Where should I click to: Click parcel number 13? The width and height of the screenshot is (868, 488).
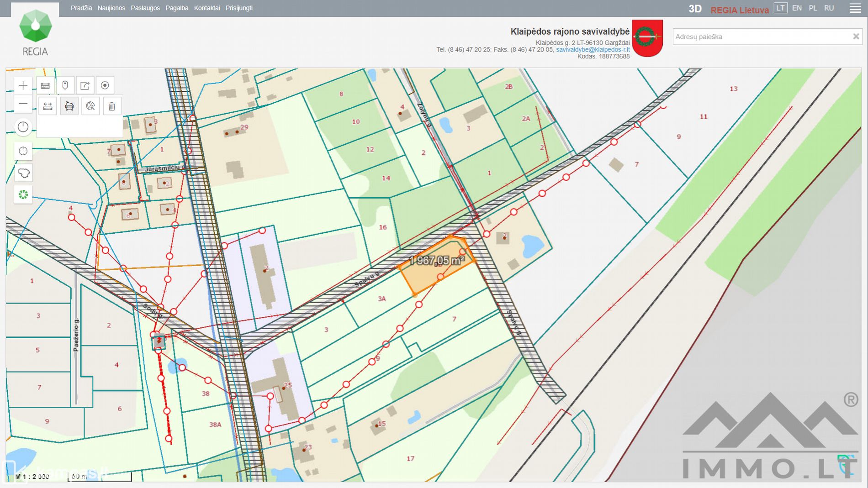point(734,89)
